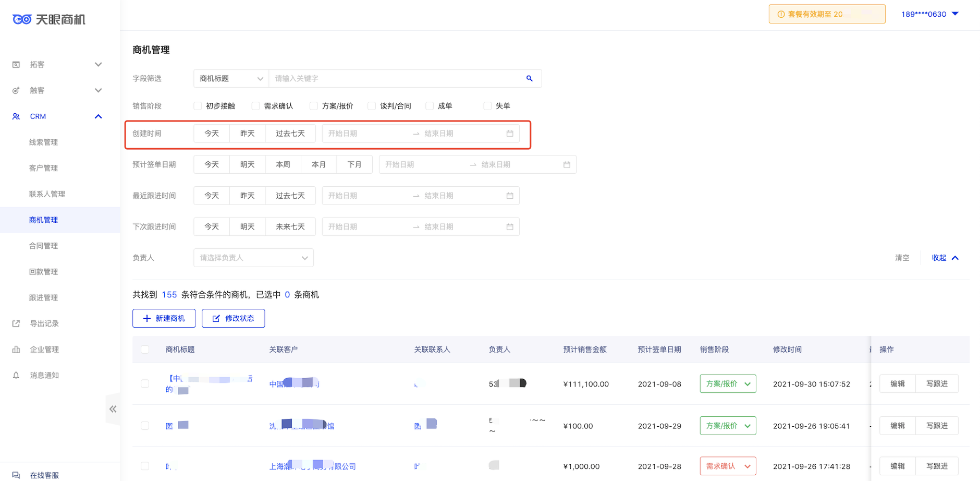Click the 套餐有效期 notice banner
Screen dimensions: 980x481
click(827, 14)
